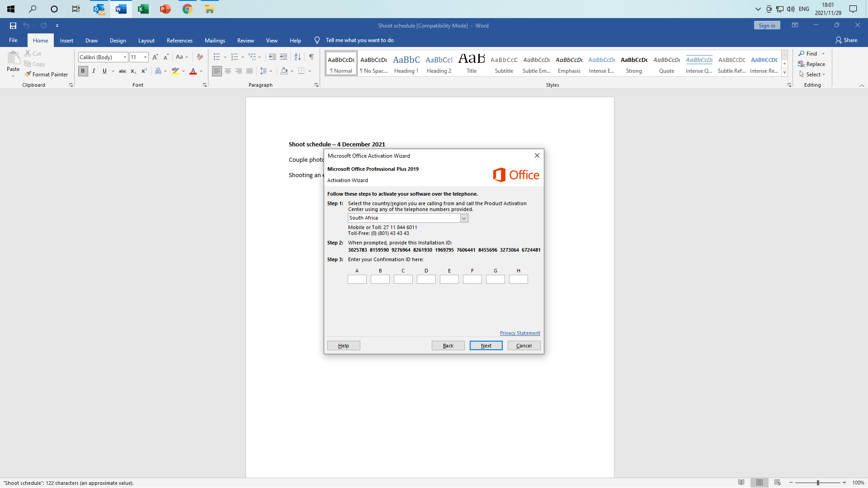Click the Confirmation ID field A
868x488 pixels.
pos(357,280)
